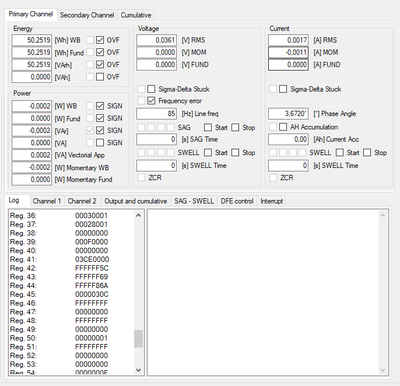Screen dimensions: 400x386
Task: Toggle Frequency error checkbox
Action: click(x=151, y=101)
